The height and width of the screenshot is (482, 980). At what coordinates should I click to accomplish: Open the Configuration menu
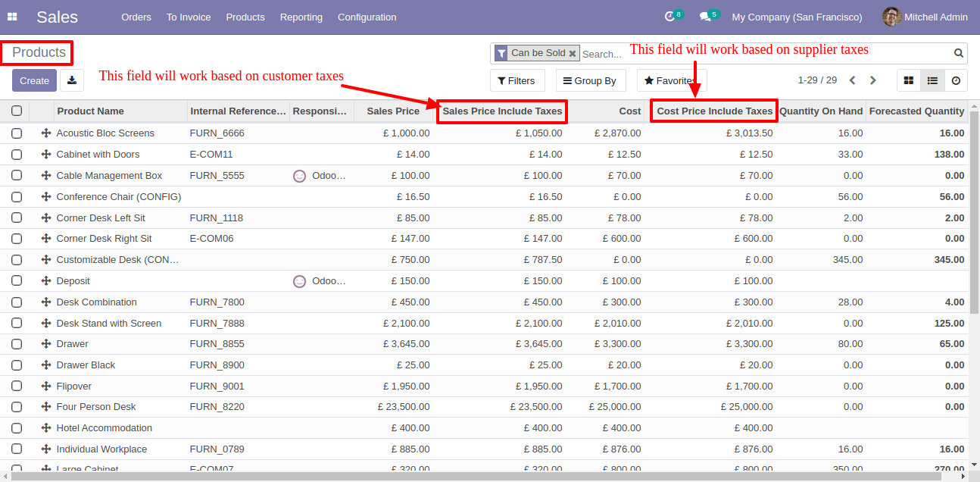pyautogui.click(x=367, y=17)
